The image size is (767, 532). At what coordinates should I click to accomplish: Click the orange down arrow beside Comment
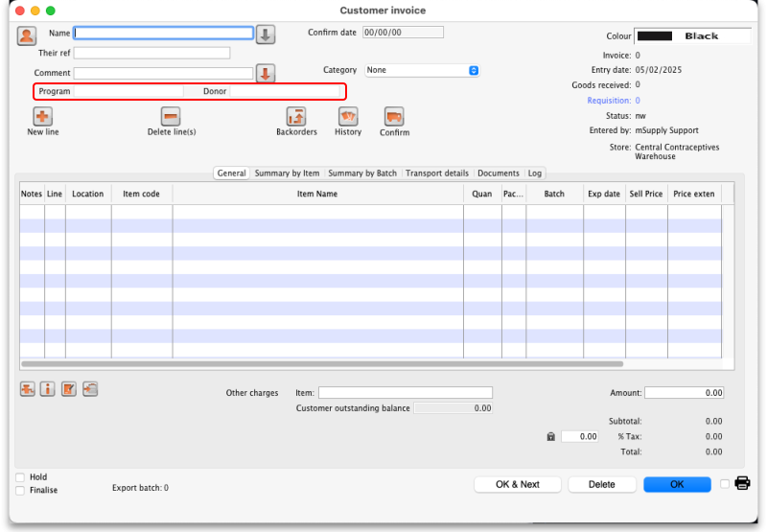[266, 74]
